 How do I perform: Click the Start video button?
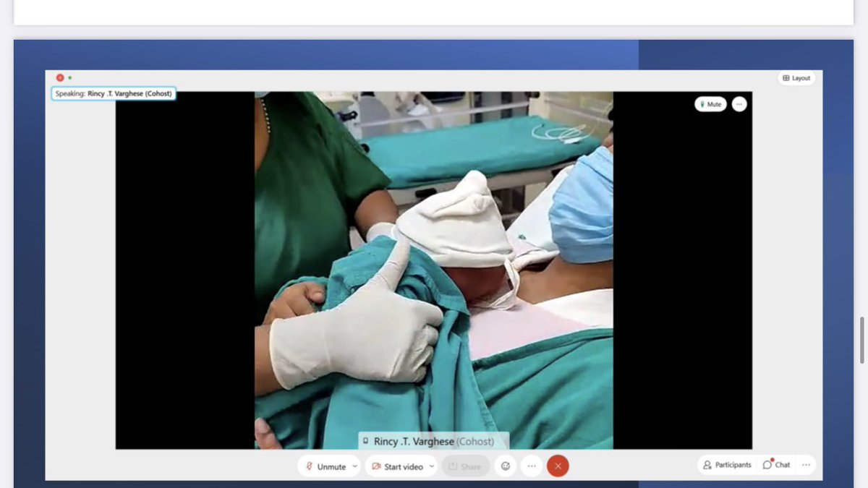pyautogui.click(x=396, y=466)
